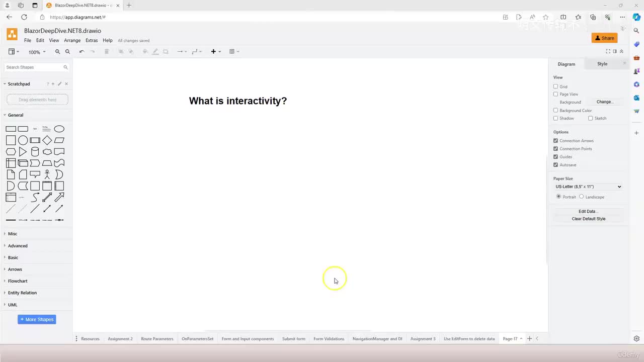
Task: Zoom in on the diagram canvas
Action: tap(57, 52)
